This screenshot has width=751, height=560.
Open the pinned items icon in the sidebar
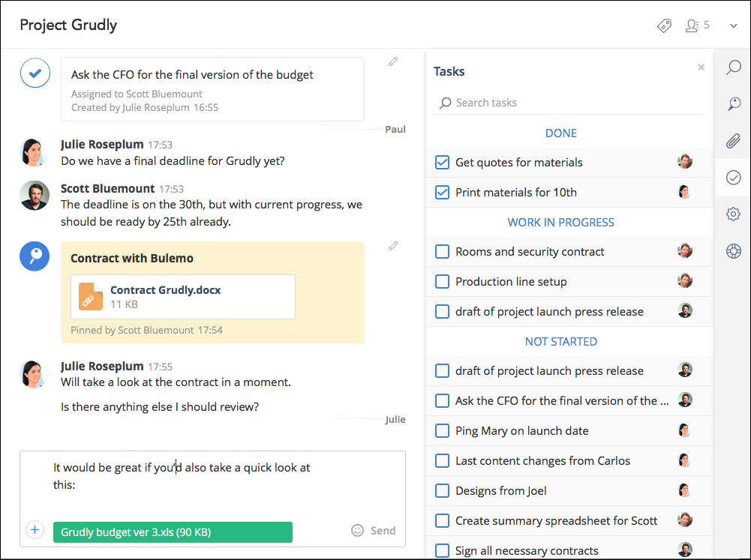(x=733, y=104)
